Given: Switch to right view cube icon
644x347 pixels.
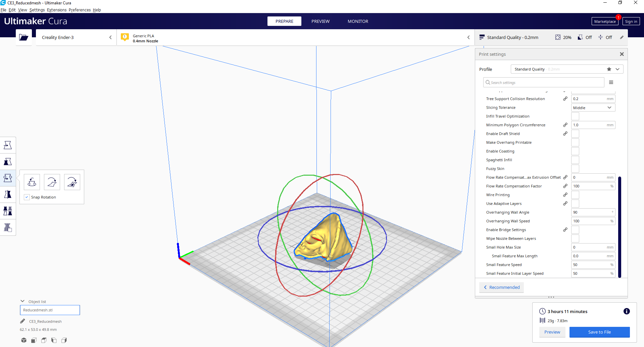Looking at the screenshot, I should click(x=64, y=340).
